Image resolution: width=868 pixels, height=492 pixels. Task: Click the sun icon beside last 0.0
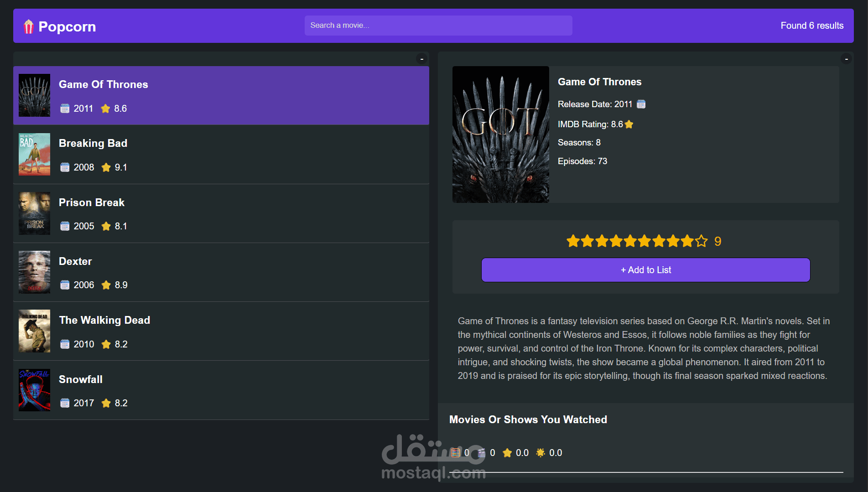pos(541,453)
